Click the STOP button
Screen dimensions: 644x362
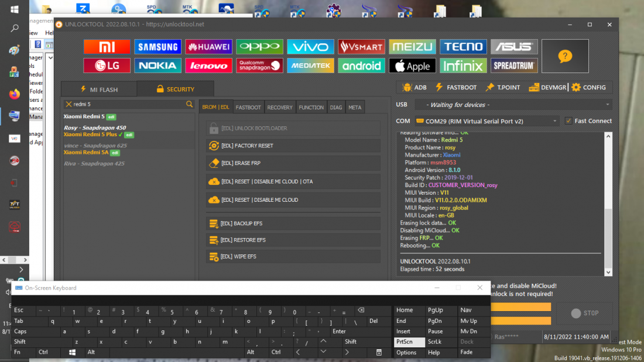pyautogui.click(x=585, y=313)
